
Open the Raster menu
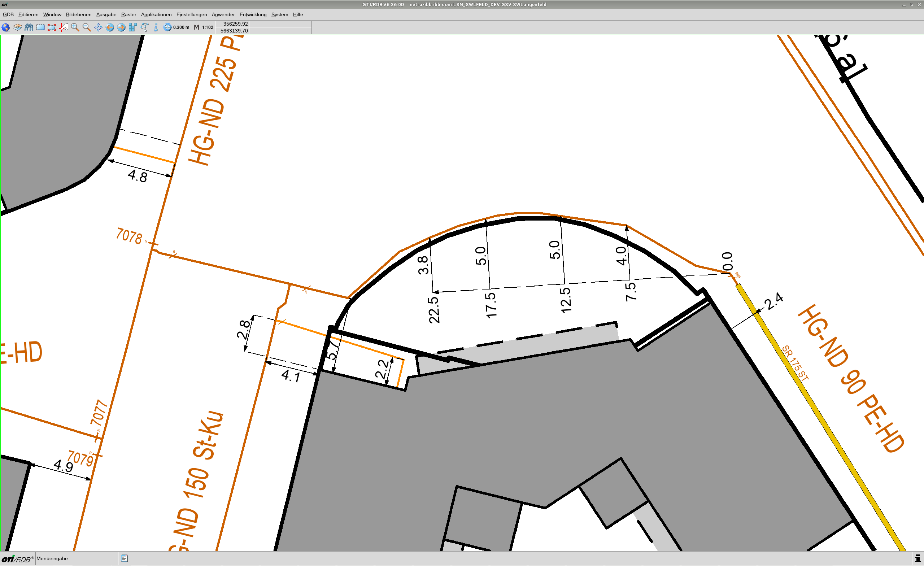click(128, 15)
